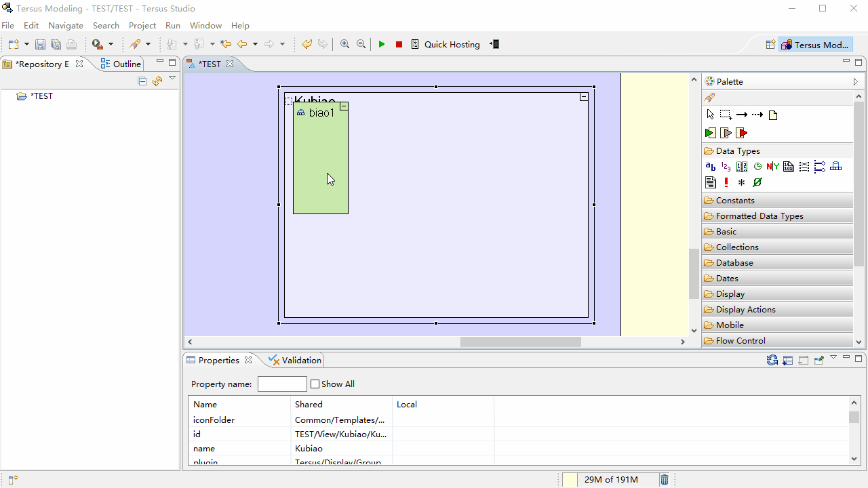Click in the Property name input field
Image resolution: width=868 pixels, height=488 pixels.
[x=282, y=384]
